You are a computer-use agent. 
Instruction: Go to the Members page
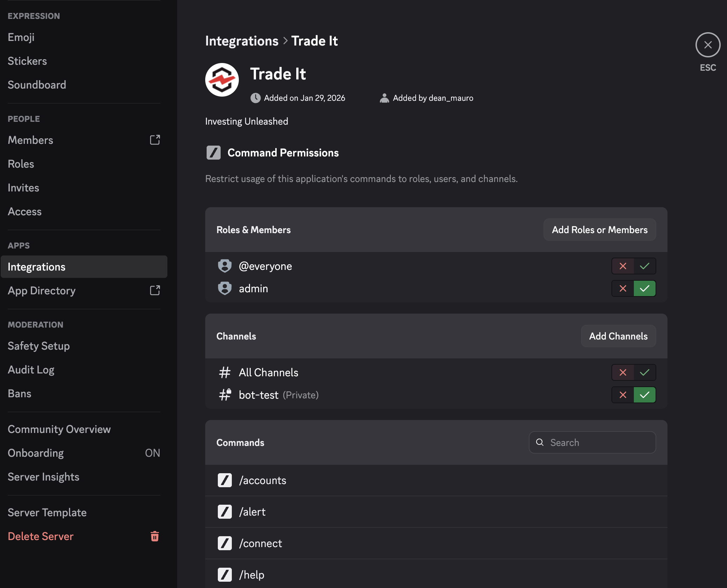click(x=84, y=140)
